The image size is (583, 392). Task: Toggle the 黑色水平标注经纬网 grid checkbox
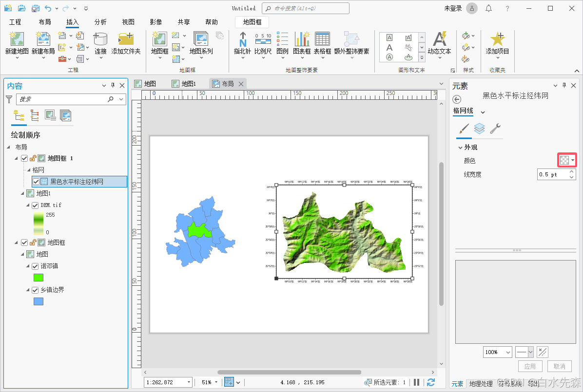pos(36,182)
